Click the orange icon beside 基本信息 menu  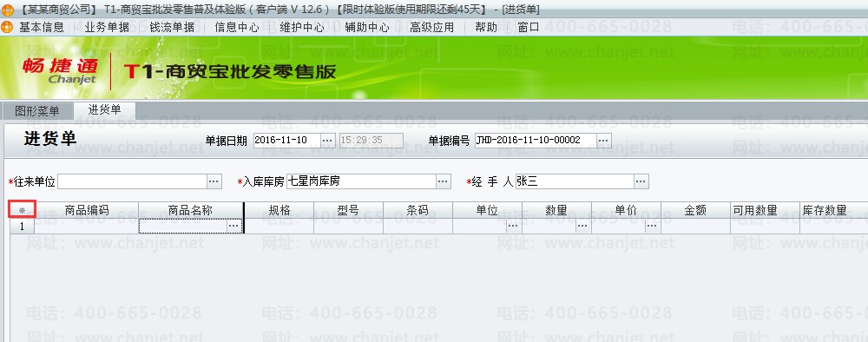tap(7, 27)
